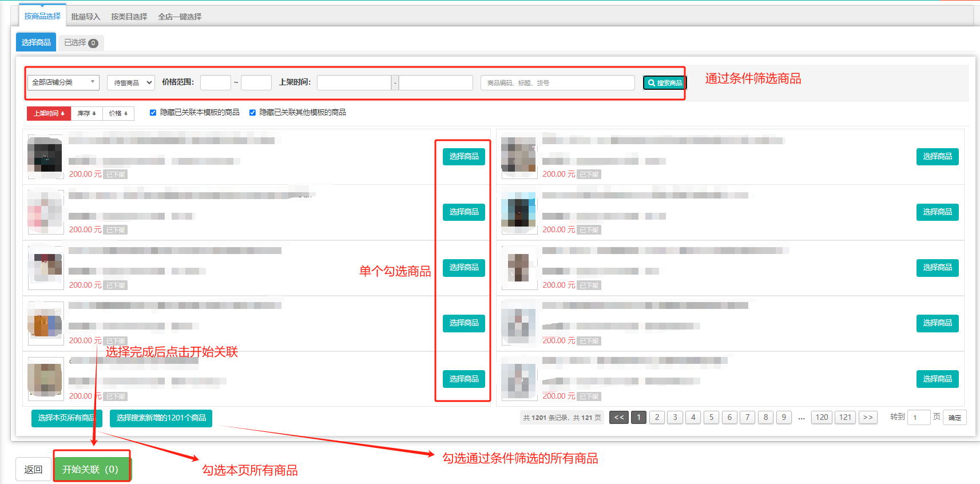Jump to previous pages with <<
The image size is (980, 484).
[x=618, y=418]
